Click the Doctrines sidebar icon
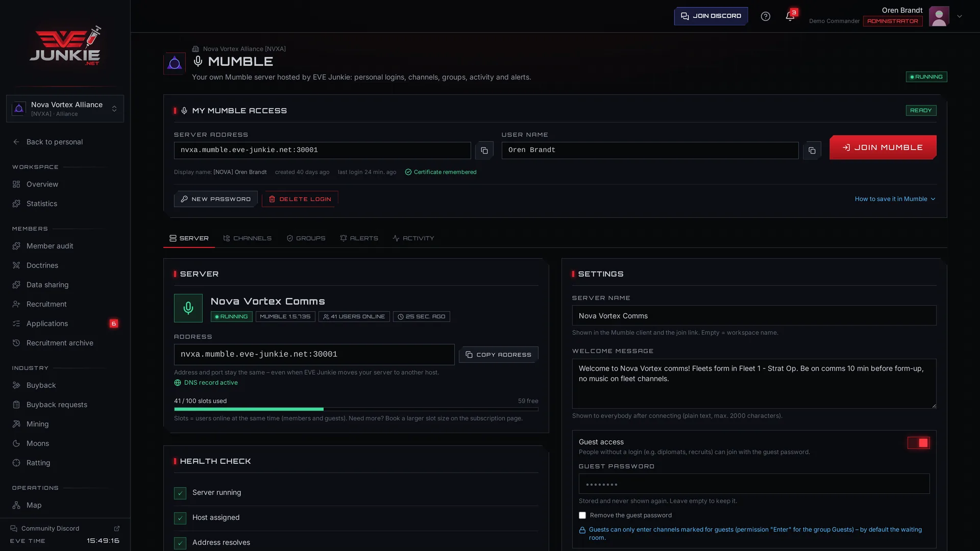980x551 pixels. pyautogui.click(x=16, y=265)
